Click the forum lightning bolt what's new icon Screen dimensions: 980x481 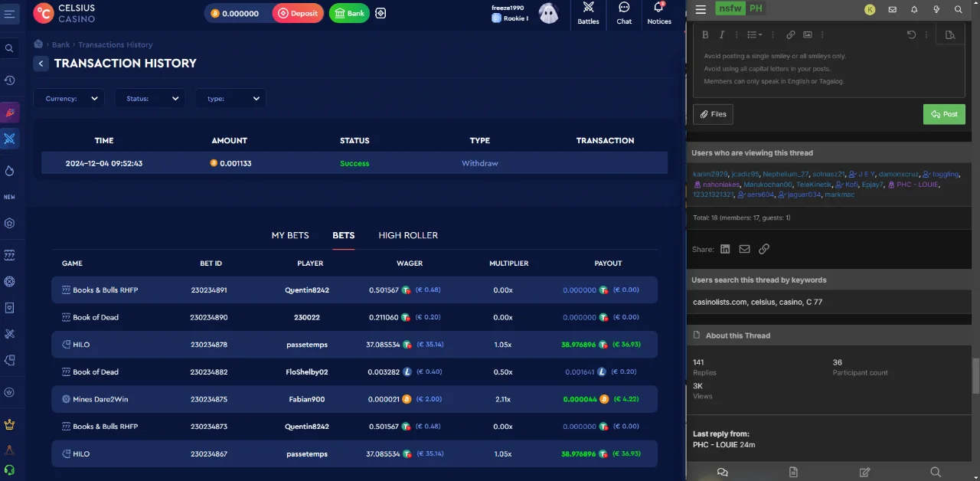(936, 10)
